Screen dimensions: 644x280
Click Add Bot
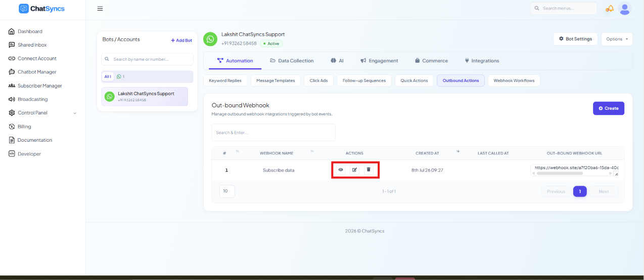pos(181,41)
